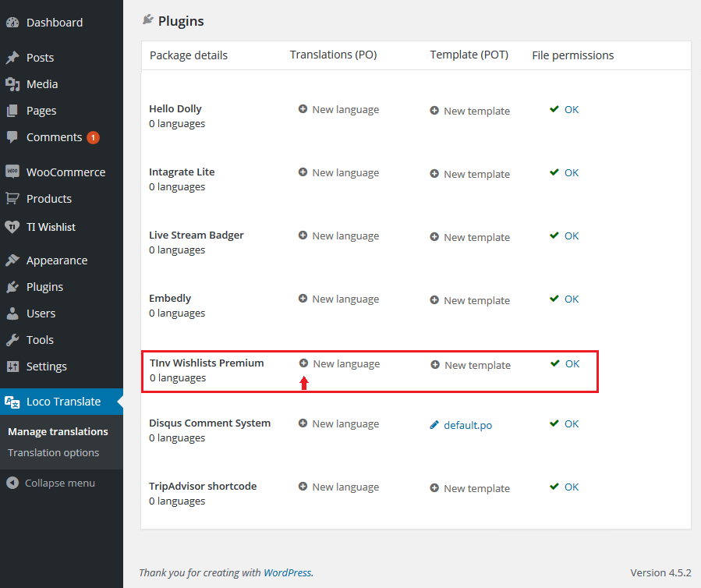
Task: Click the Settings sliders icon
Action: pyautogui.click(x=12, y=367)
